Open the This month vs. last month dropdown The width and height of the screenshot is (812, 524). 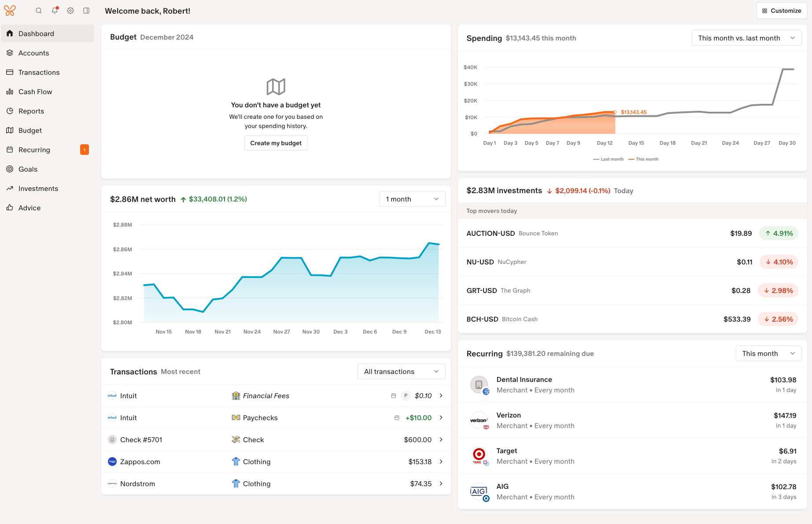pyautogui.click(x=746, y=38)
